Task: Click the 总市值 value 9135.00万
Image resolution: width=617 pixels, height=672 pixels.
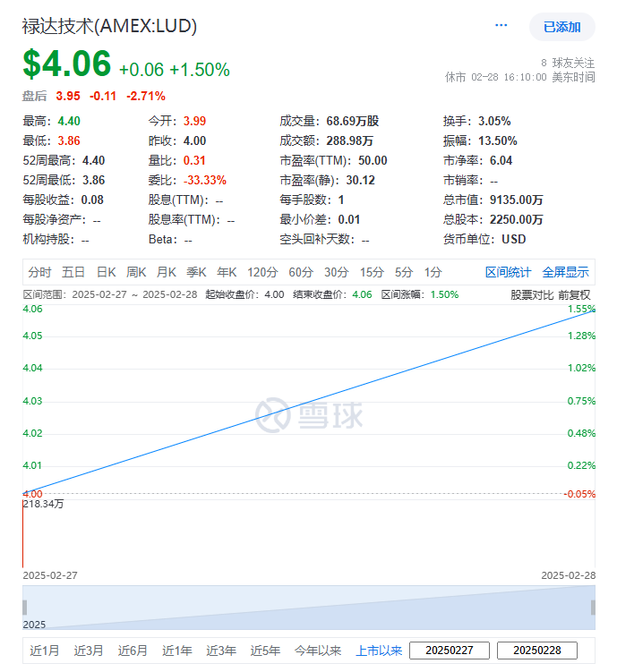Action: click(516, 200)
